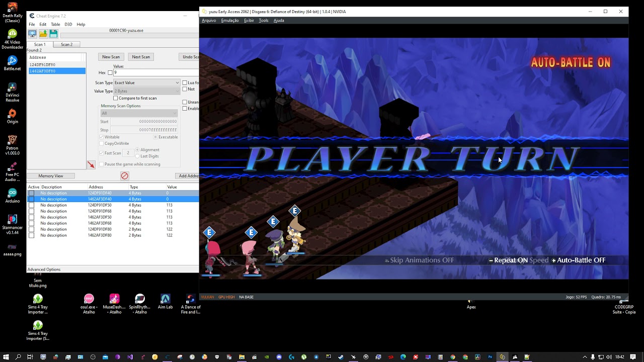Click the red arrow add-to-list icon

[91, 164]
